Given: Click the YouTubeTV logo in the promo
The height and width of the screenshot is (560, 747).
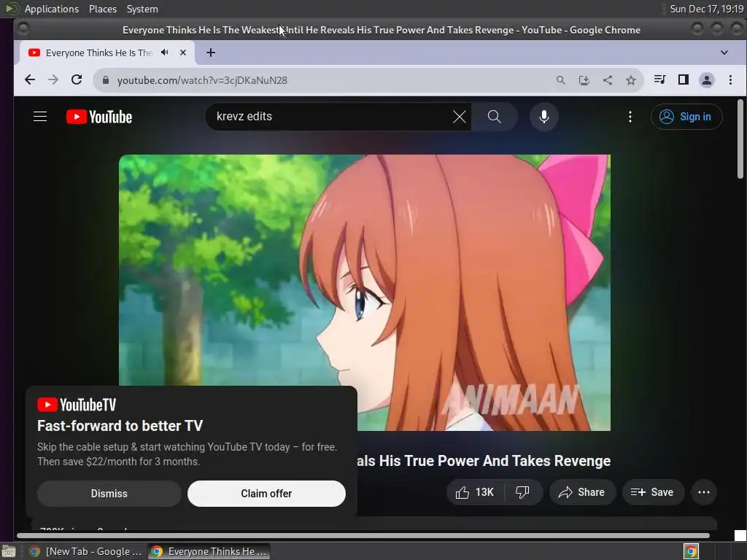Looking at the screenshot, I should 77,405.
